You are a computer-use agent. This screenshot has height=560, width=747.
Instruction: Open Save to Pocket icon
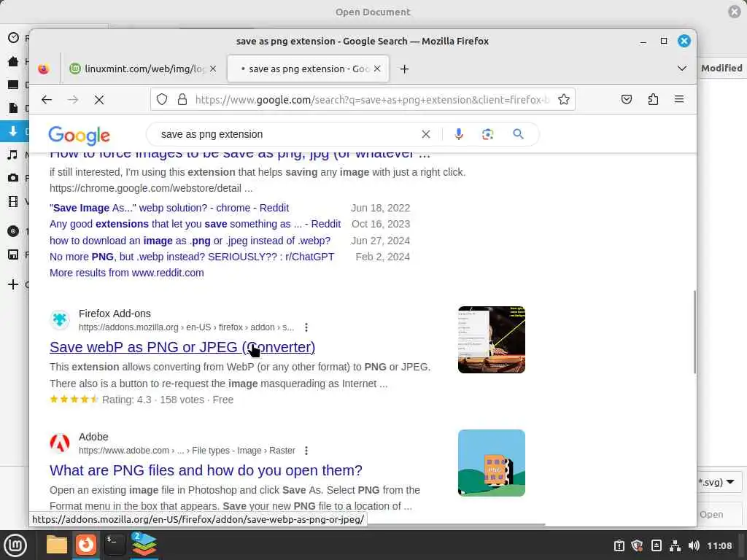click(627, 99)
